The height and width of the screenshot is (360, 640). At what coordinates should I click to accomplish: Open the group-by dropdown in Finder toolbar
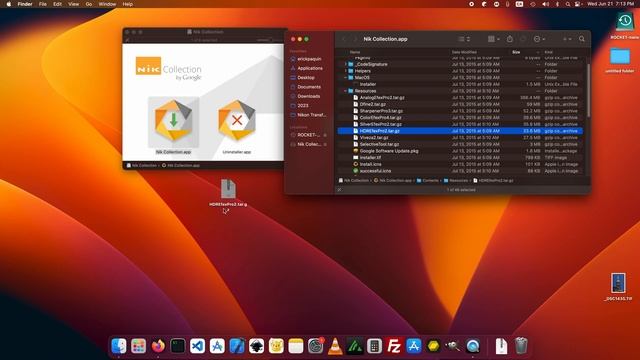click(493, 39)
